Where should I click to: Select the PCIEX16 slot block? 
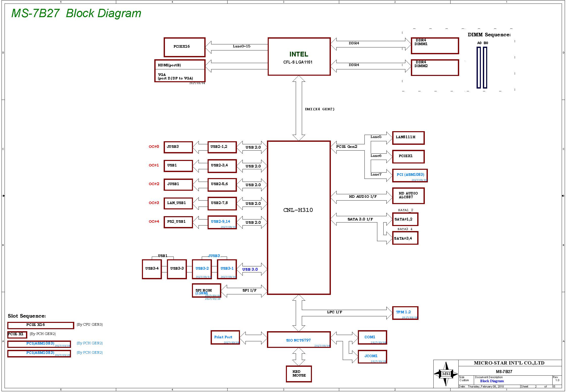[184, 47]
